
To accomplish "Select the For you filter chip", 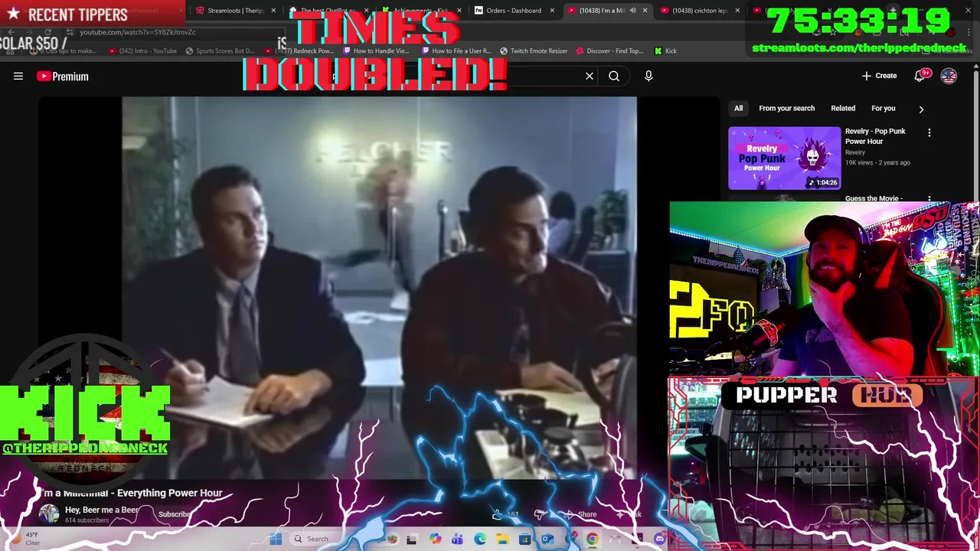I will pyautogui.click(x=884, y=109).
